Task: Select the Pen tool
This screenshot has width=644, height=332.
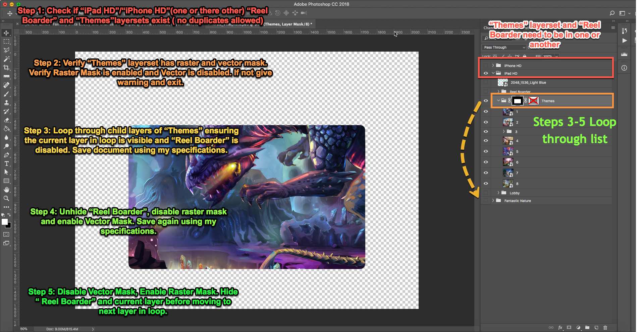Action: (x=6, y=155)
